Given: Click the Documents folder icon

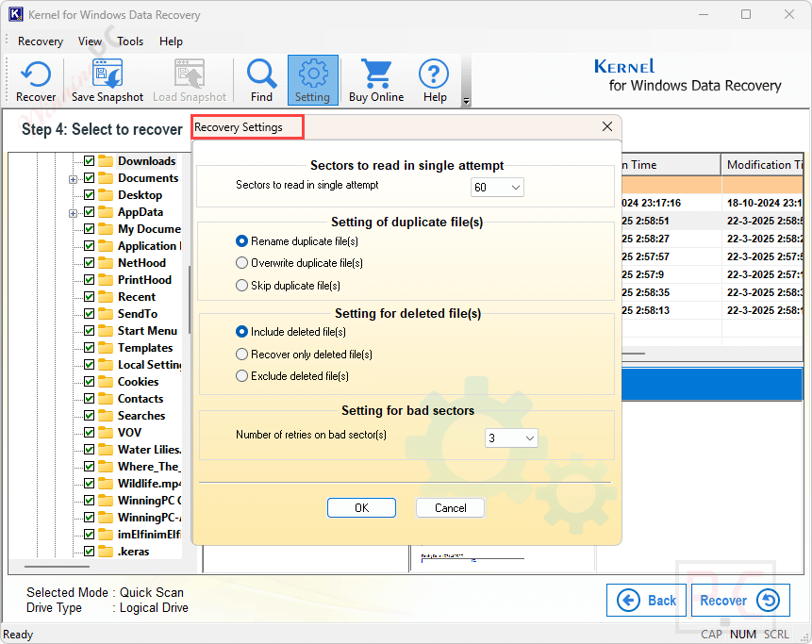Looking at the screenshot, I should click(106, 178).
